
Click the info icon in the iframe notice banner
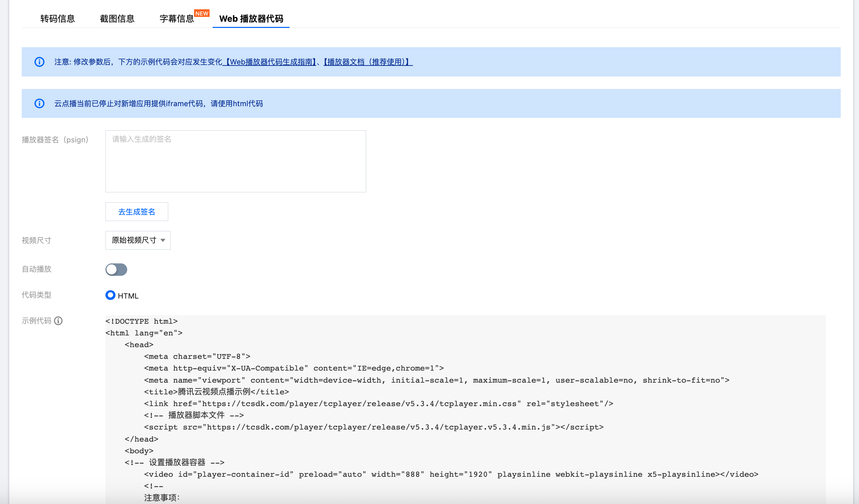39,103
